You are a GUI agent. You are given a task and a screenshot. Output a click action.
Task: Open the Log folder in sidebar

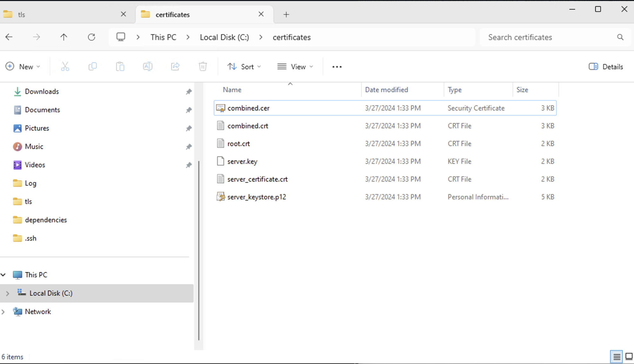pos(30,183)
